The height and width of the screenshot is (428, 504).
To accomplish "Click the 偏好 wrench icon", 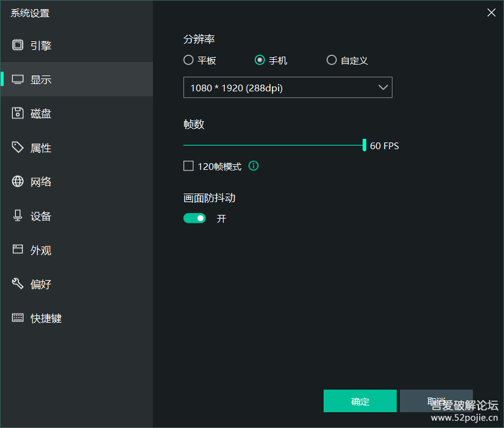I will [x=18, y=284].
